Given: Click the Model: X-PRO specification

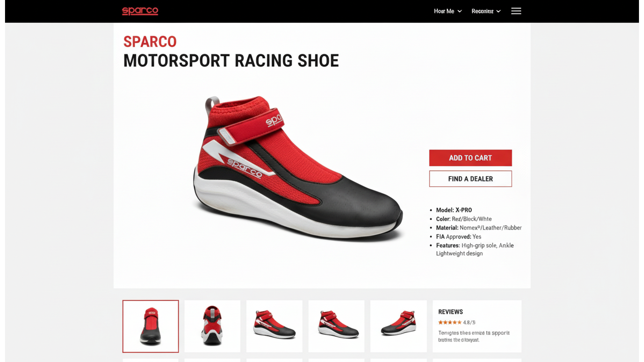Looking at the screenshot, I should point(454,210).
